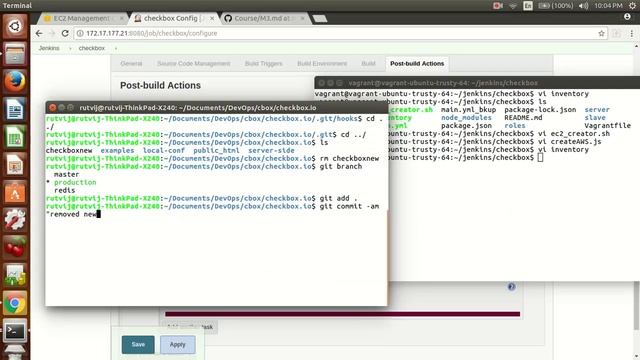The width and height of the screenshot is (640, 360).
Task: Open the sound volume indicator
Action: pyautogui.click(x=584, y=6)
